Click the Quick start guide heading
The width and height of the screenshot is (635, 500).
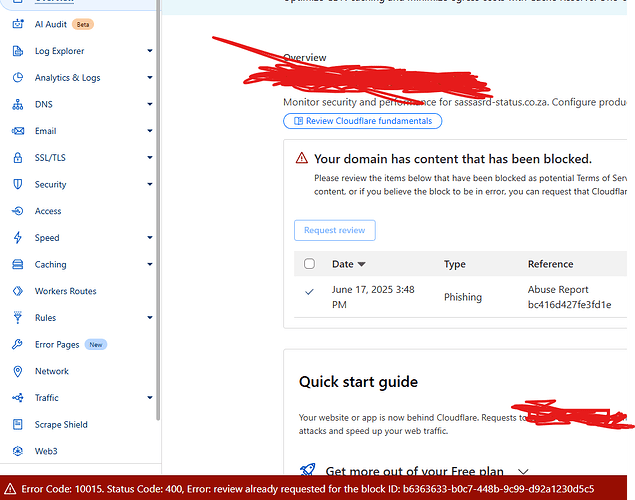point(358,382)
